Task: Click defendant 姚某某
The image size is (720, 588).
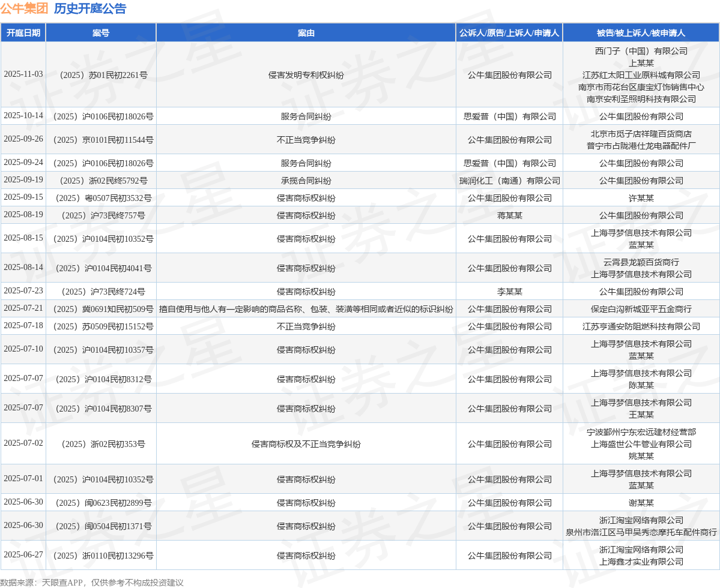Action: 641,456
